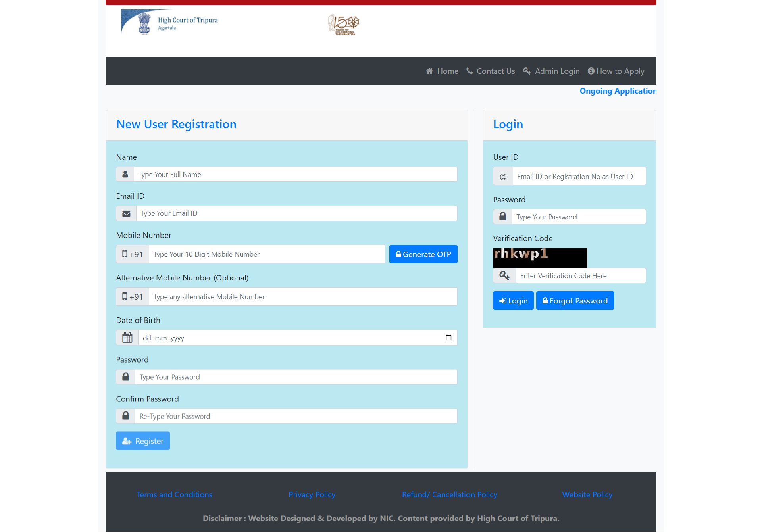Viewport: 762px width, 532px height.
Task: Click the person icon beside Name field
Action: 125,175
